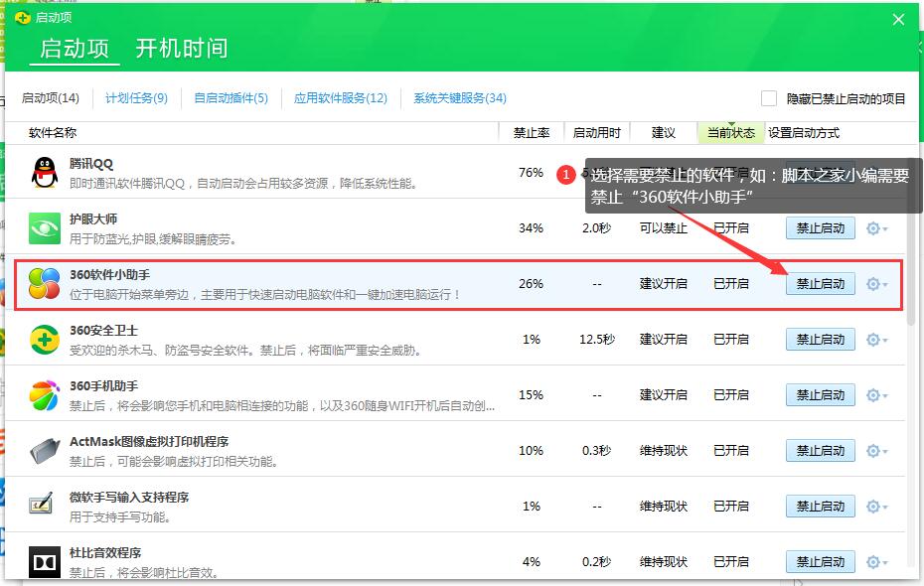
Task: Click the Dolby 杜比音效 icon
Action: 44,562
